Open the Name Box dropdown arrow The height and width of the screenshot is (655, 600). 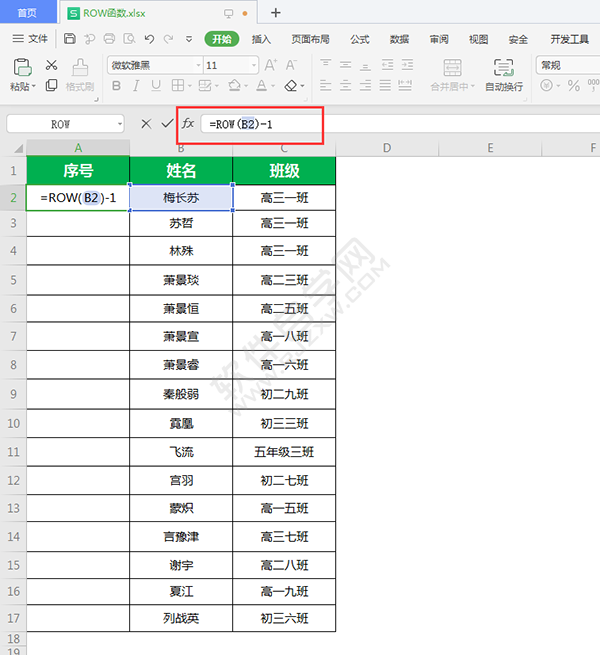(120, 124)
